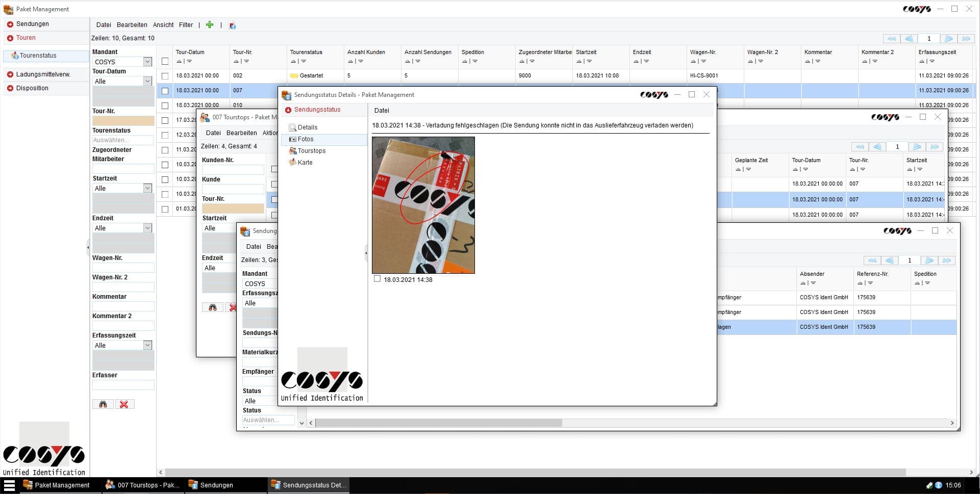Open the Filter menu
Image resolution: width=980 pixels, height=494 pixels.
point(186,24)
